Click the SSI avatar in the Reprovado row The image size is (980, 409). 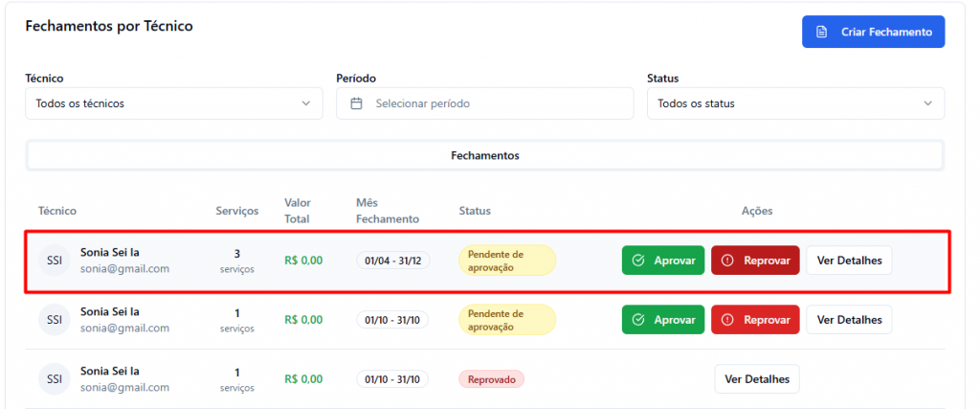click(x=55, y=379)
